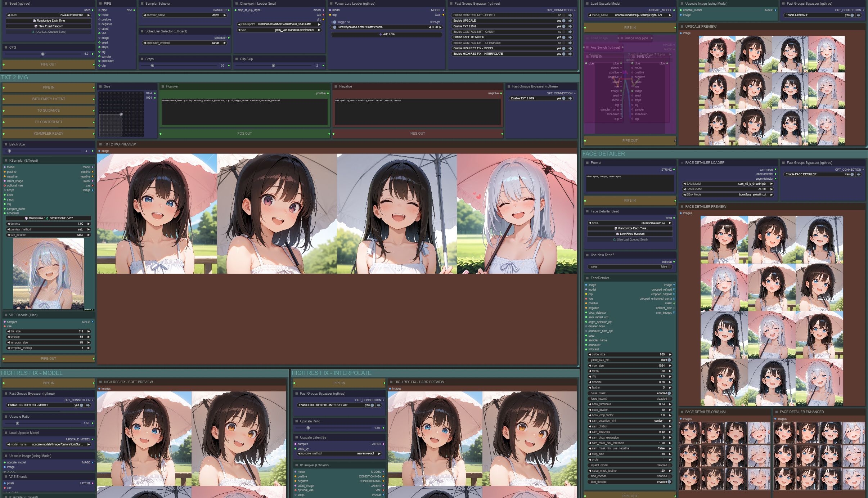Open scheduler_efficient karras combo box
This screenshot has height=498, width=868.
tap(185, 43)
